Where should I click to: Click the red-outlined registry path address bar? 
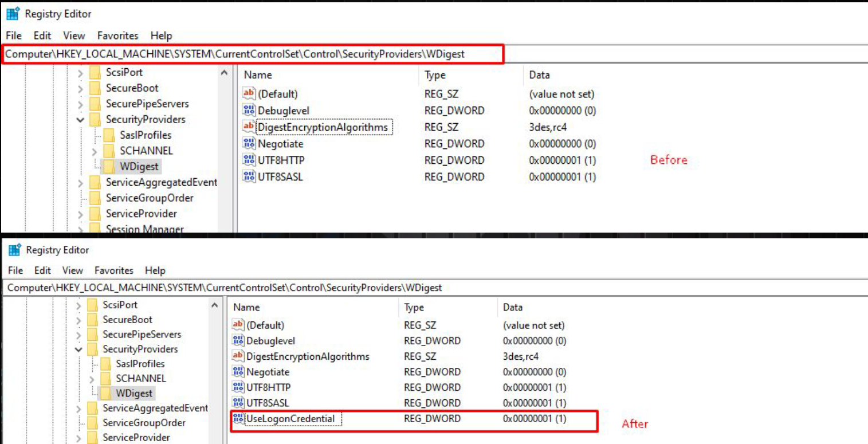click(252, 54)
